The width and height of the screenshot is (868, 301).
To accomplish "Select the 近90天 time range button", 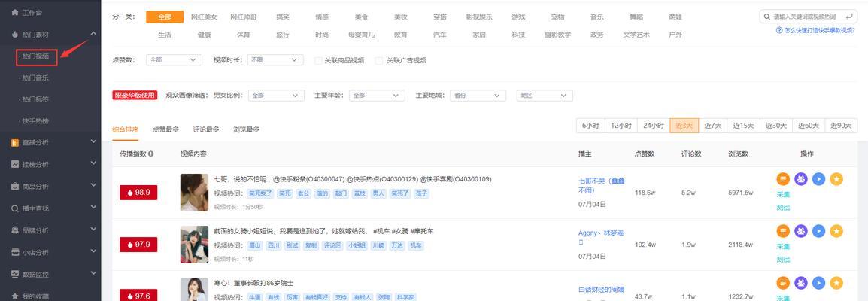I will pyautogui.click(x=841, y=126).
